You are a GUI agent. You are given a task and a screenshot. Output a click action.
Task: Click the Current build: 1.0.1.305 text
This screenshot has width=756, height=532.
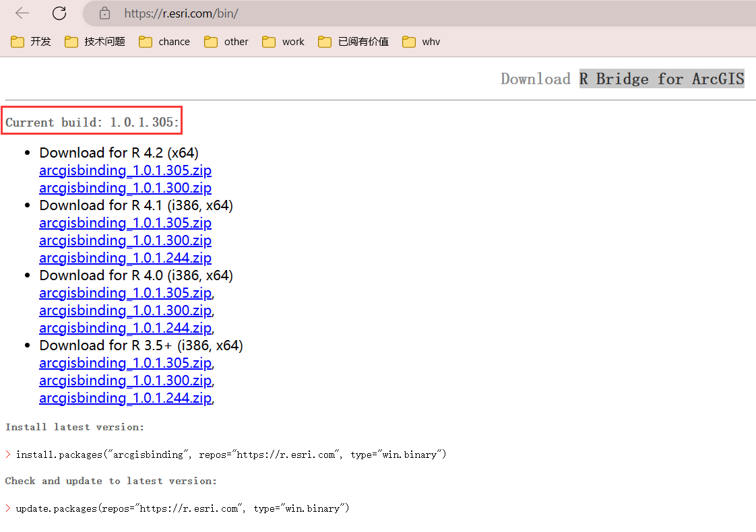coord(92,123)
